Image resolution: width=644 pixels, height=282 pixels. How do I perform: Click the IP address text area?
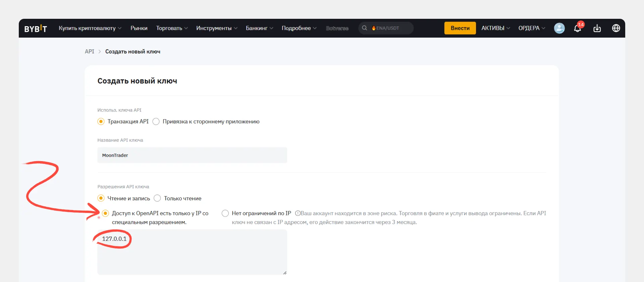coord(192,255)
